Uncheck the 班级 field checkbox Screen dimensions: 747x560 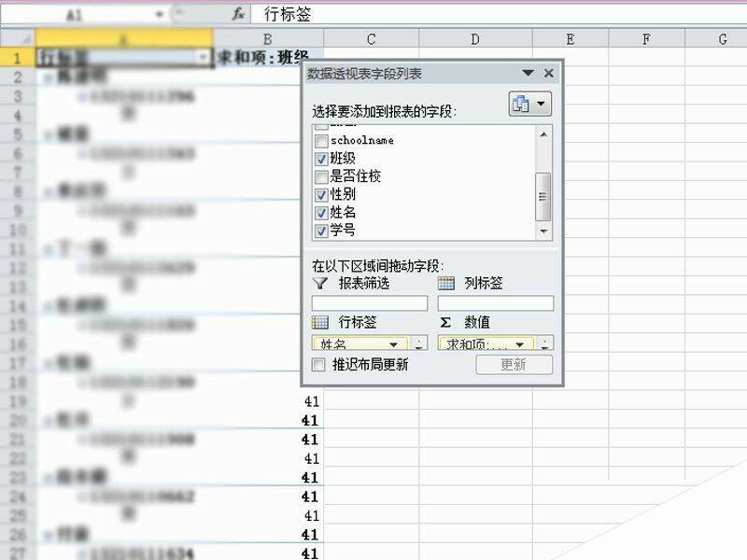(321, 159)
